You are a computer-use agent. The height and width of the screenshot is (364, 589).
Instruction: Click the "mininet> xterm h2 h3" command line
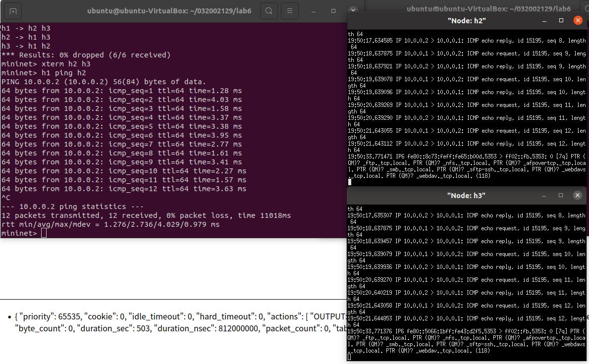(x=46, y=64)
